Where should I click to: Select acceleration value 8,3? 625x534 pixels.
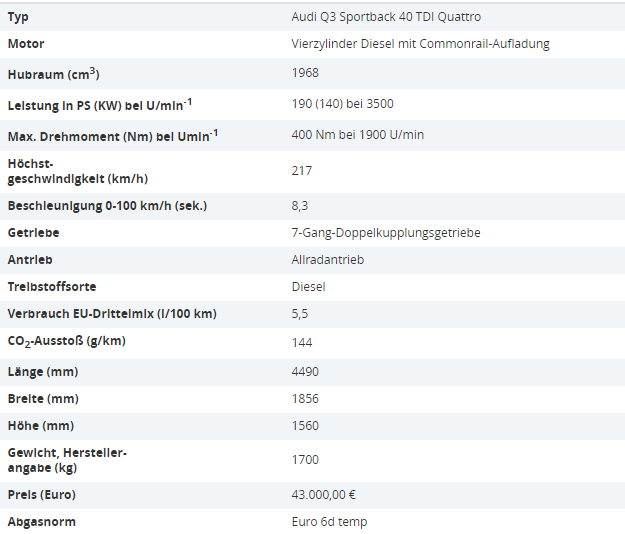point(300,206)
